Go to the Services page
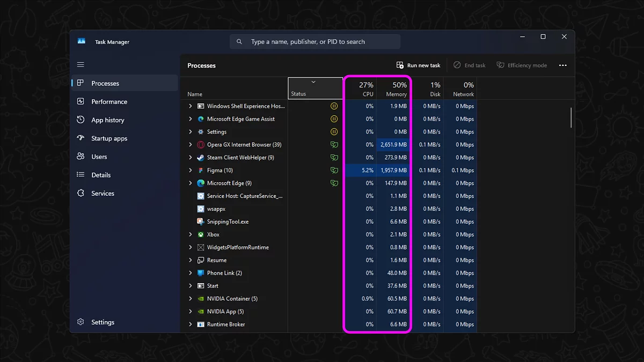 [x=103, y=194]
